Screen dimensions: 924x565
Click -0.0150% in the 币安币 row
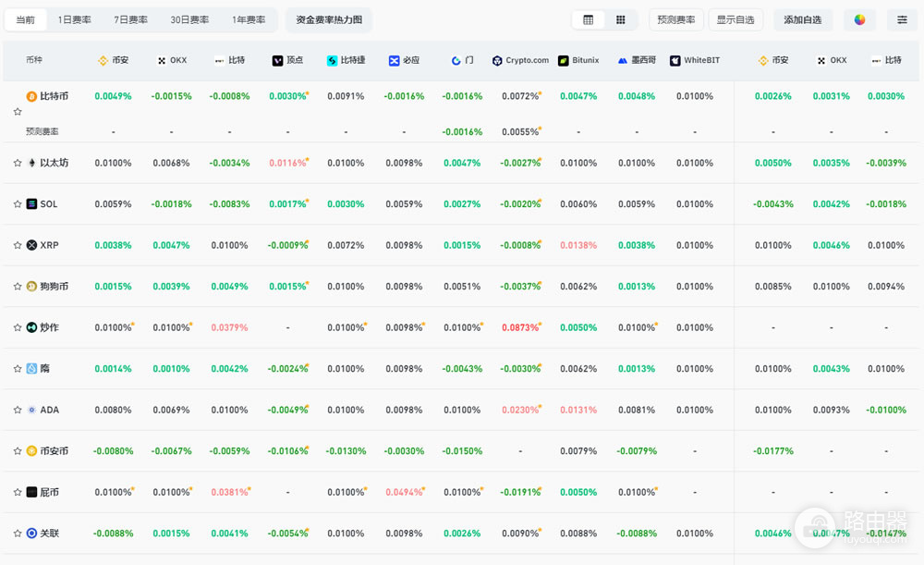click(462, 451)
